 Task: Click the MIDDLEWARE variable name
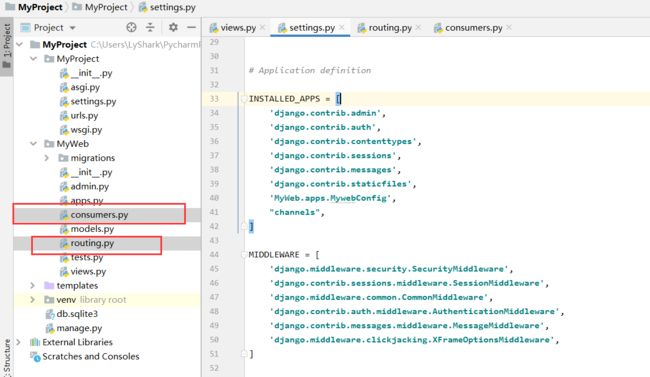coord(274,255)
